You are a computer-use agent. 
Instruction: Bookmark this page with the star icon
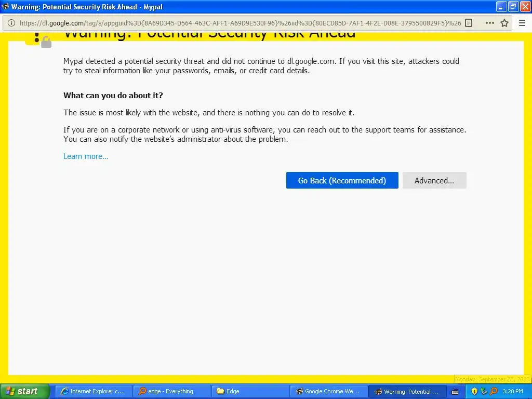504,23
